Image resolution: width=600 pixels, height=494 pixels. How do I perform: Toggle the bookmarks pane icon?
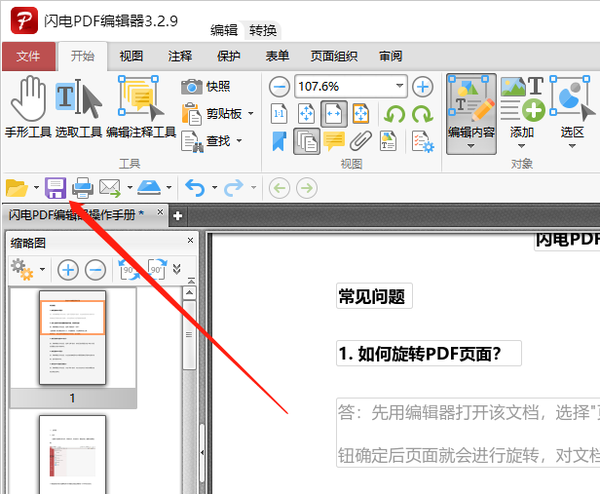280,141
